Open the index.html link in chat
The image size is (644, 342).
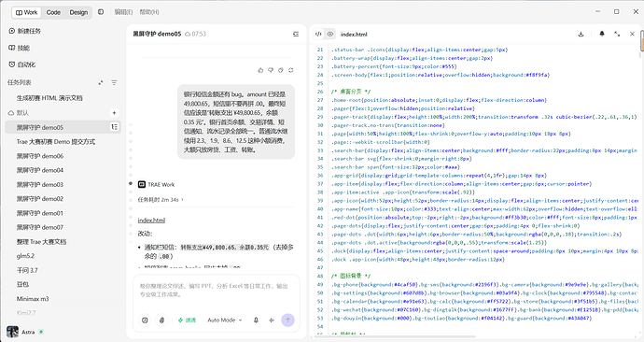coord(151,221)
